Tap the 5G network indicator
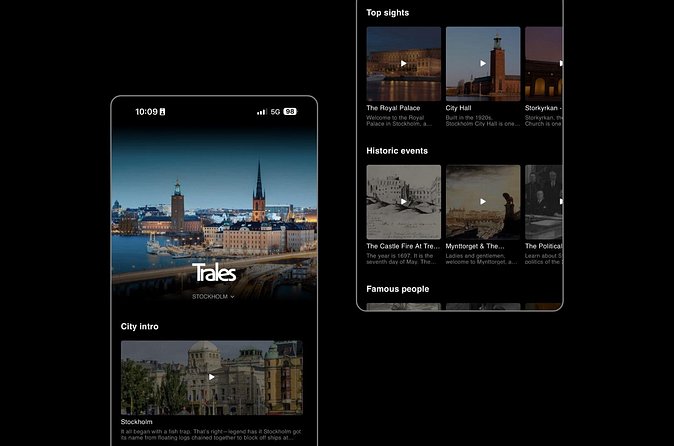674x446 pixels. [x=275, y=112]
